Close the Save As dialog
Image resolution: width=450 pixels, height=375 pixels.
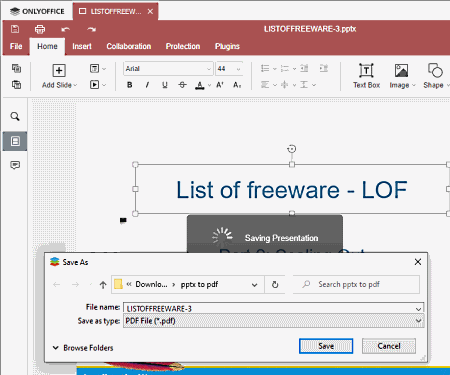418,262
